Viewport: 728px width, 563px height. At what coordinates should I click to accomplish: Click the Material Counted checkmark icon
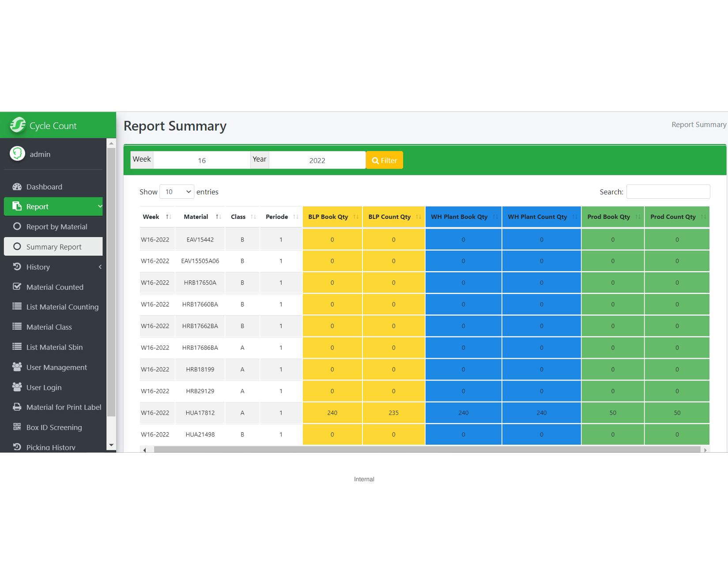pos(17,287)
